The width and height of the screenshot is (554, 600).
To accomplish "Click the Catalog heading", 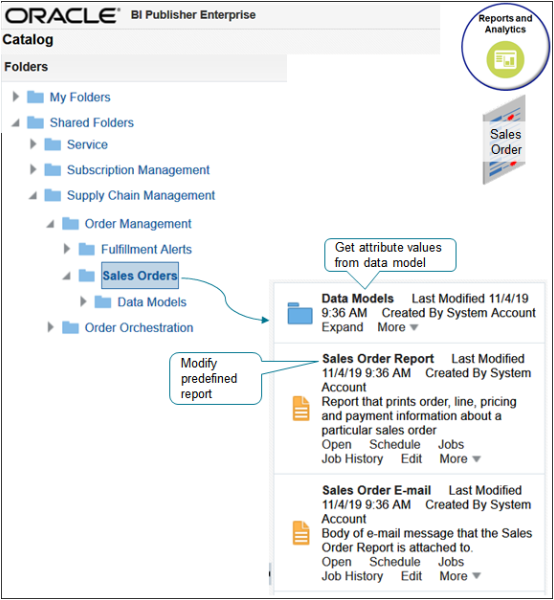I will tap(28, 40).
